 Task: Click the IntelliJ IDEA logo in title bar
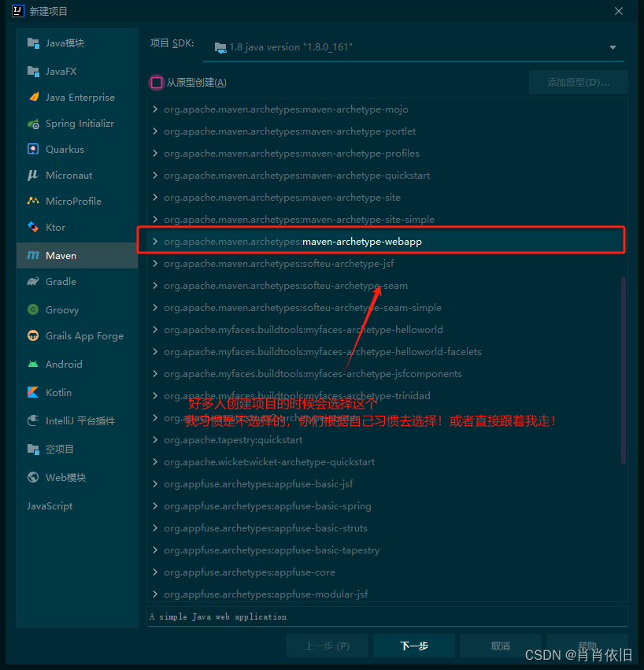tap(18, 11)
